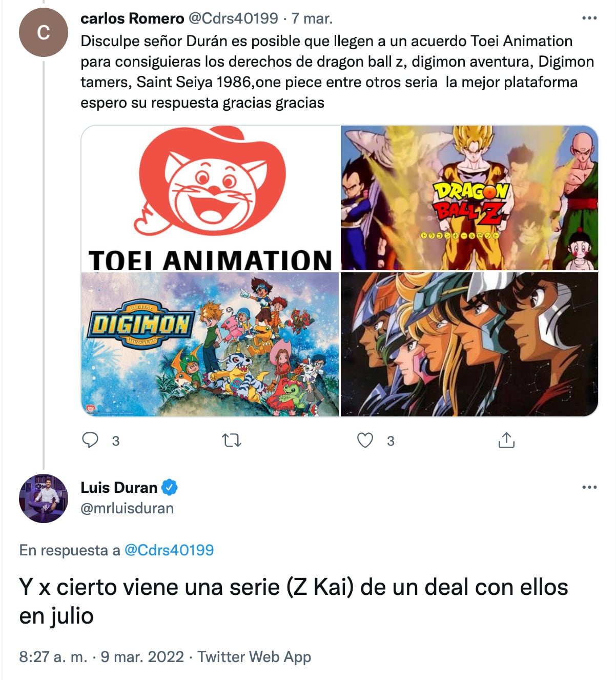Click the blue verified badge next to Luis Duran
This screenshot has width=616, height=680.
pos(170,487)
